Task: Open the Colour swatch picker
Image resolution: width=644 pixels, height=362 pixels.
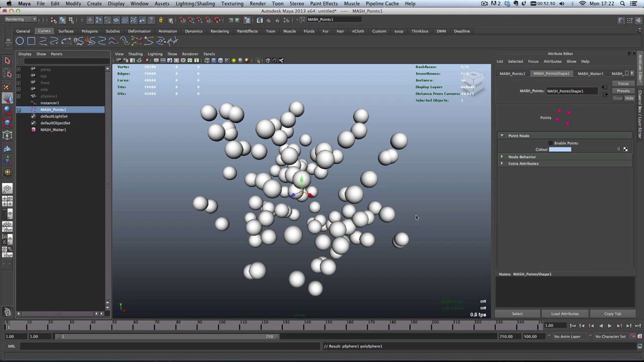Action: [560, 149]
